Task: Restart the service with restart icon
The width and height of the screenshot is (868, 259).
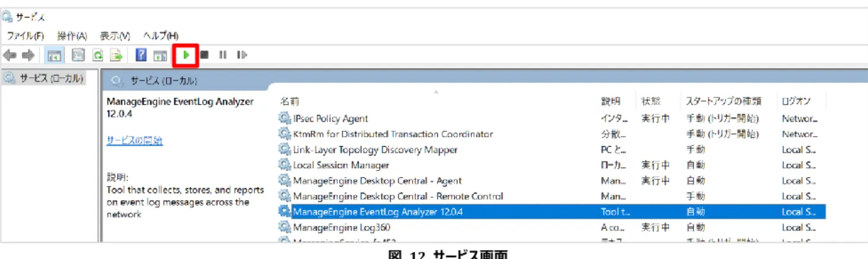Action: pyautogui.click(x=241, y=55)
